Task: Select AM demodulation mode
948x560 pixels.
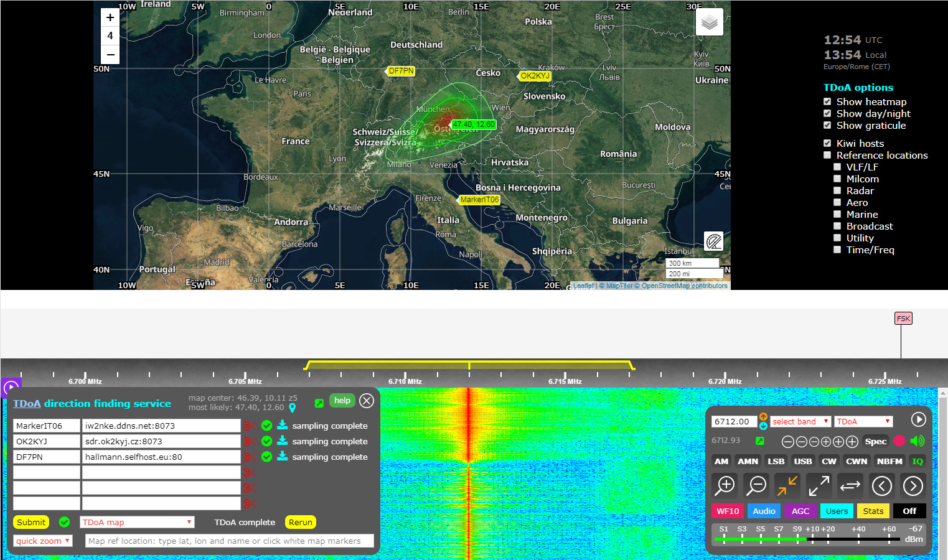Action: click(721, 461)
